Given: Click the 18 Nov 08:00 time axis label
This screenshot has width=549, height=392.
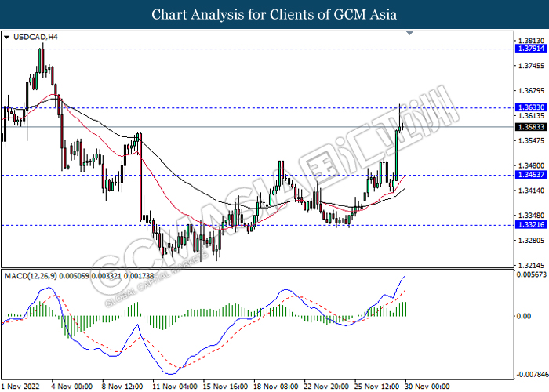Looking at the screenshot, I should pos(276,387).
